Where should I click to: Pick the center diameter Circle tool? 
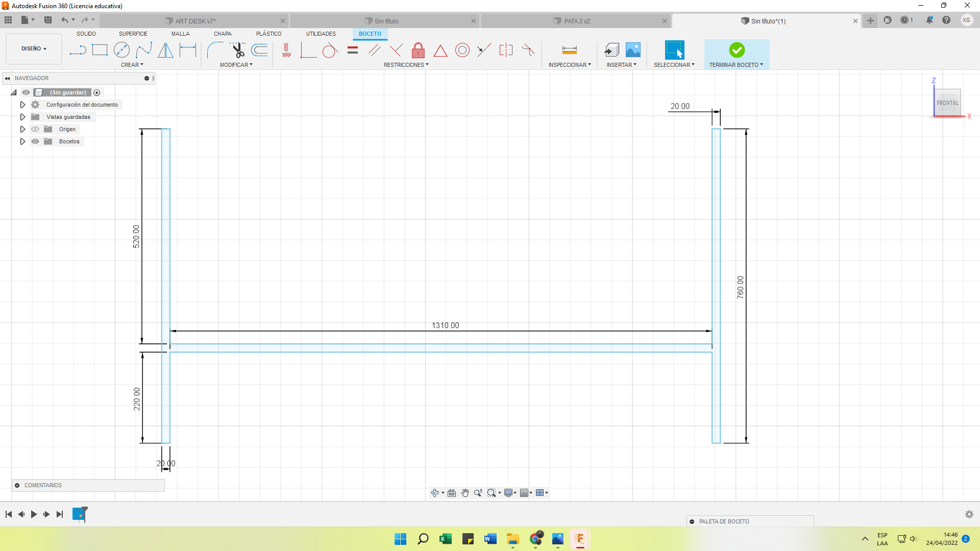121,50
